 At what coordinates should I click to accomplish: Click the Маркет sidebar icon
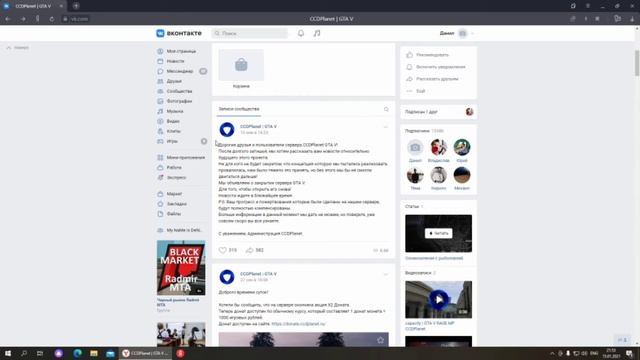click(160, 194)
